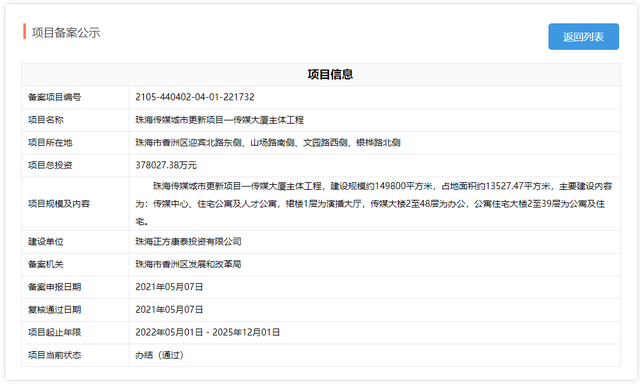640x384 pixels.
Task: Select the 备案机关 label
Action: (x=46, y=264)
